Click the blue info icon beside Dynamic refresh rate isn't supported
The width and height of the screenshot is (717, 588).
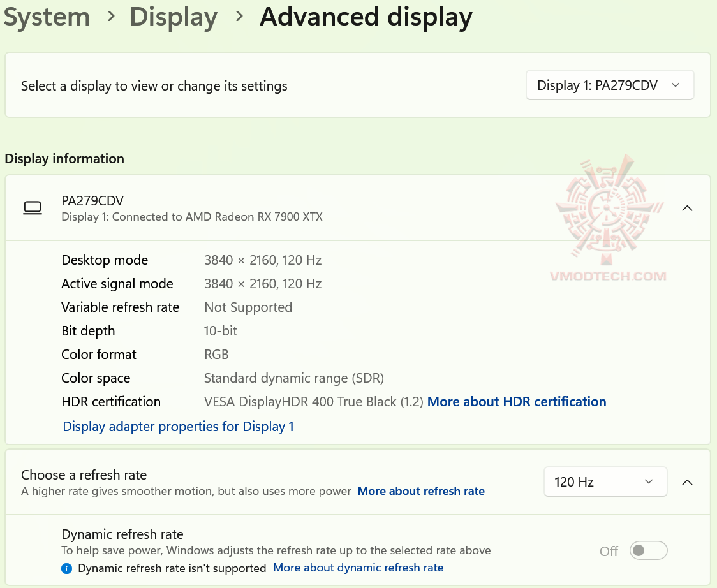[x=66, y=568]
